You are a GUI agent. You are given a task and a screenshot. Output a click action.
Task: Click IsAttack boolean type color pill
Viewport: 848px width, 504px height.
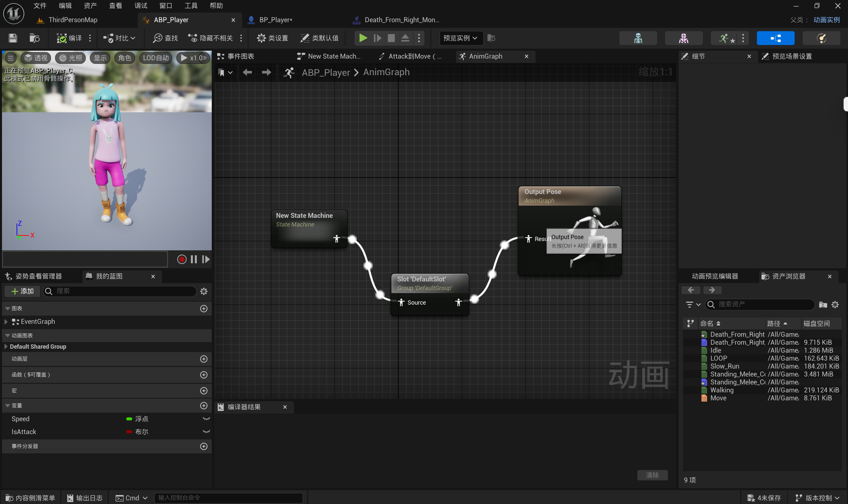129,432
